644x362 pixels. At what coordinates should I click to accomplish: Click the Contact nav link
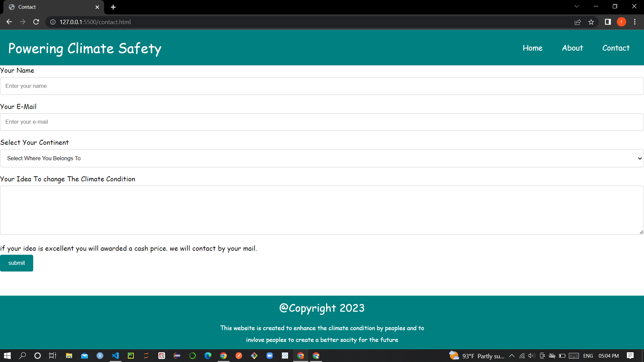(x=616, y=48)
